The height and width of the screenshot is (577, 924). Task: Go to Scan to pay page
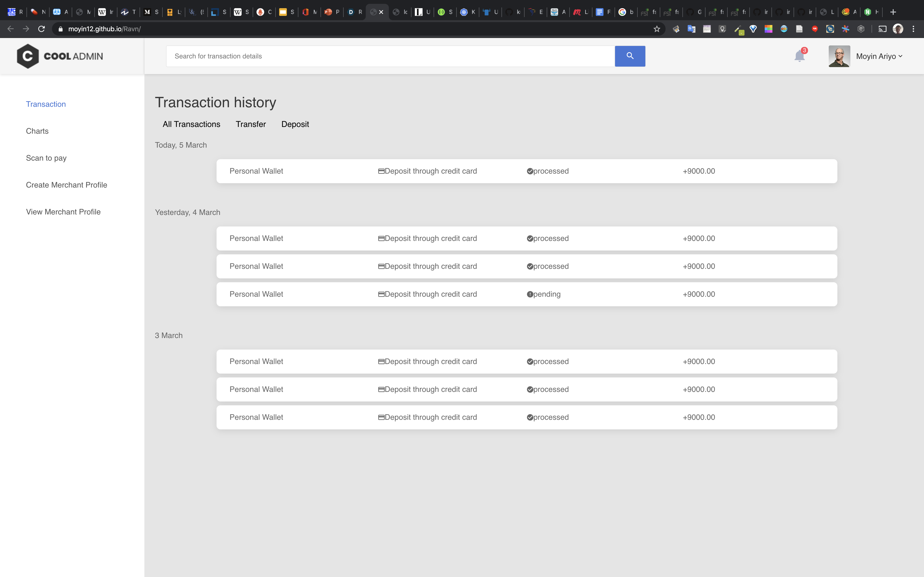tap(46, 158)
